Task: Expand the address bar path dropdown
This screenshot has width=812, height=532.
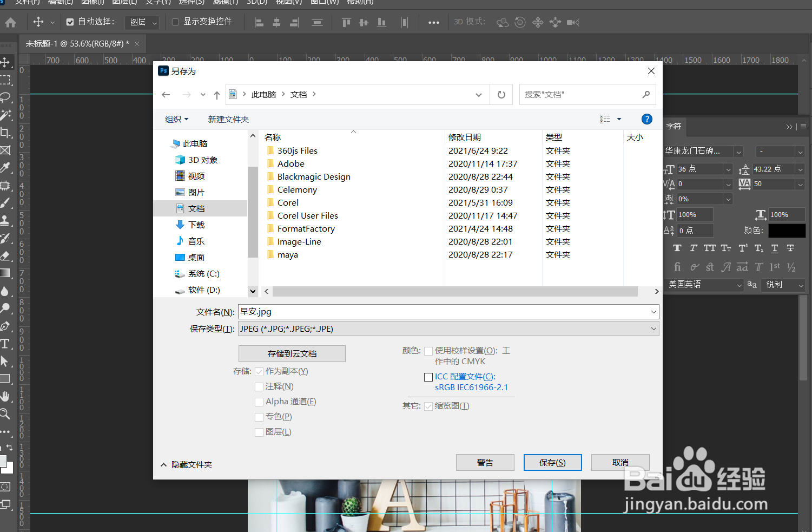Action: click(x=478, y=95)
